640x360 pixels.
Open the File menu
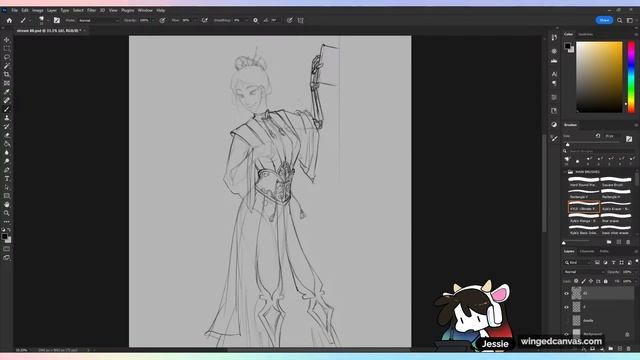pos(15,10)
